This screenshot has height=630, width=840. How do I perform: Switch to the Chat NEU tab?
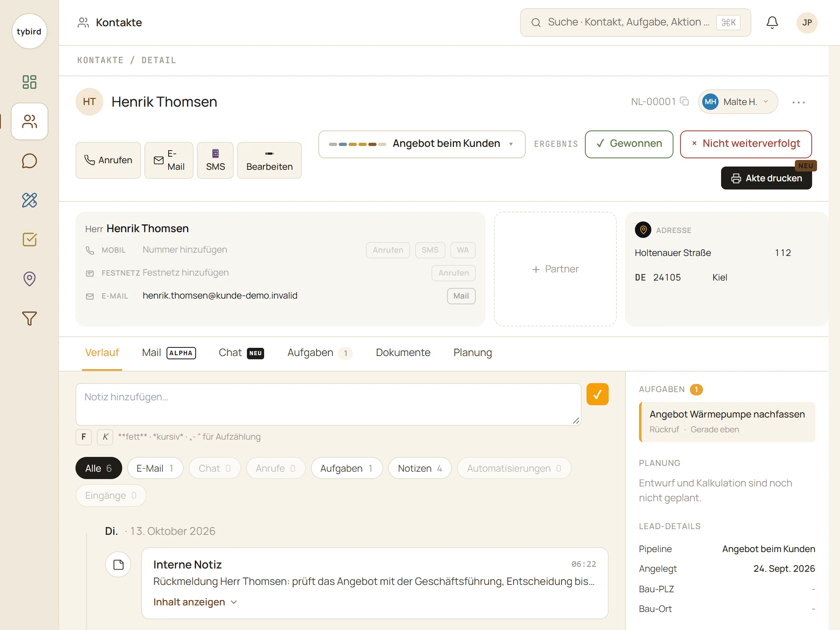coord(241,353)
